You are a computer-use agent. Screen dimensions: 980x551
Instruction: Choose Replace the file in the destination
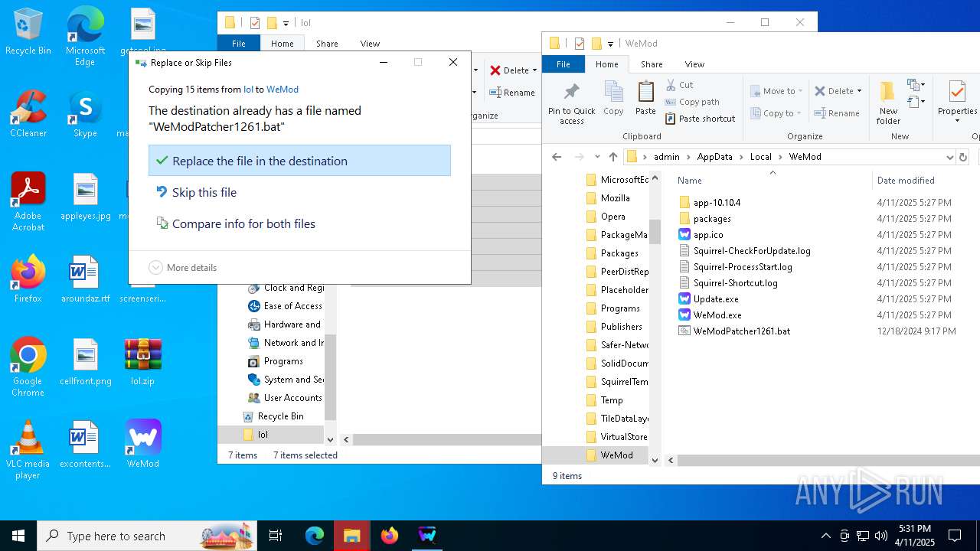[x=299, y=161]
